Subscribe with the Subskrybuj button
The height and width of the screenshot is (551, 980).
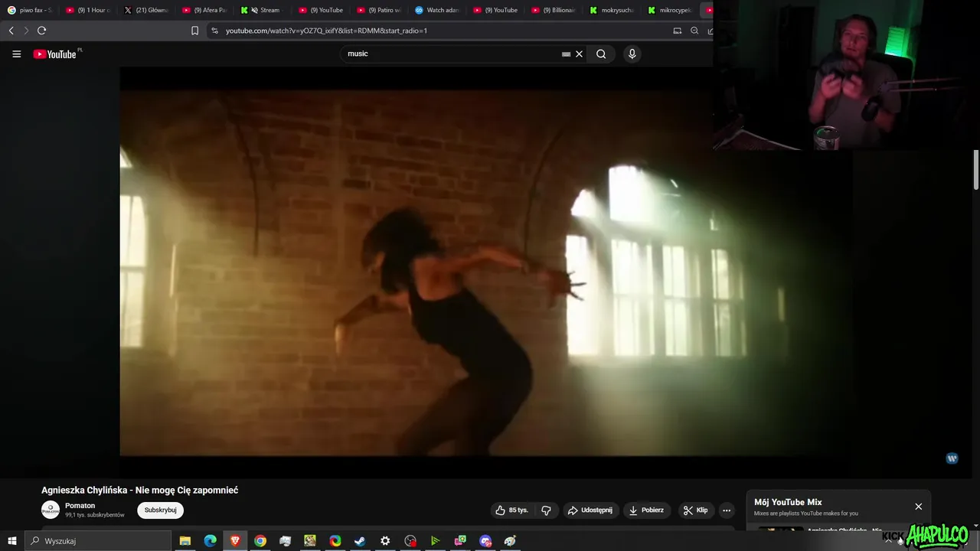(161, 510)
